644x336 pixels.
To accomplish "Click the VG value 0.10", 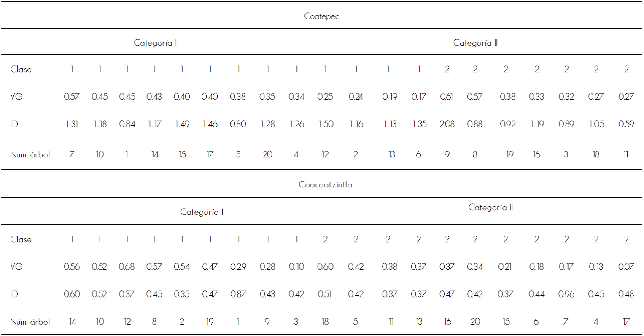I will (x=296, y=267).
